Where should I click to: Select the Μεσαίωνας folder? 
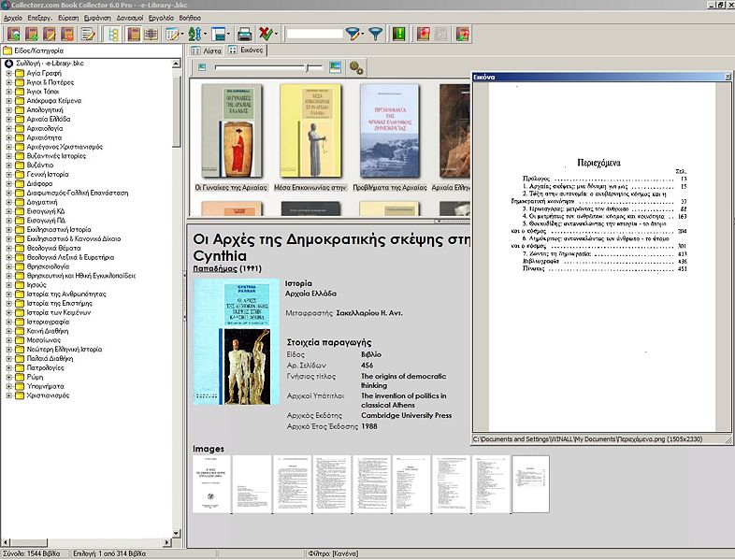point(44,340)
